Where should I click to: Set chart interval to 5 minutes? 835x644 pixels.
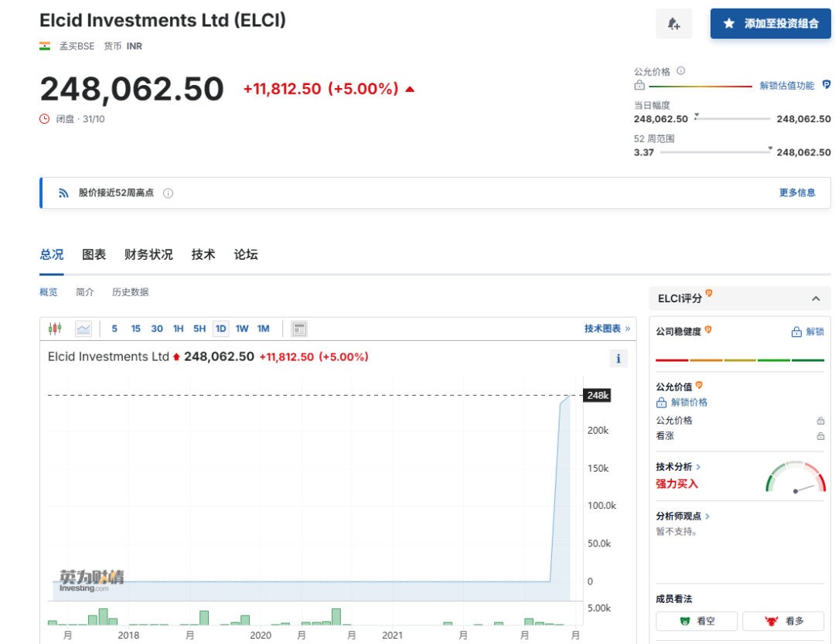tap(114, 329)
